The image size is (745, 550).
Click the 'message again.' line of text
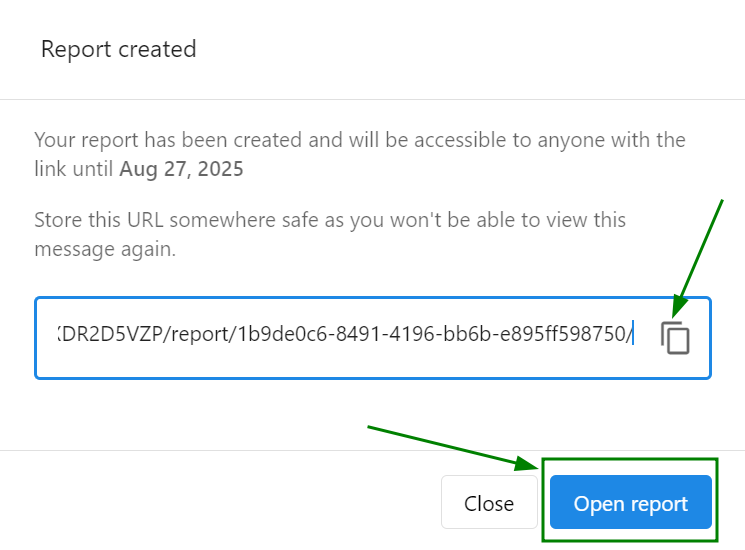105,250
